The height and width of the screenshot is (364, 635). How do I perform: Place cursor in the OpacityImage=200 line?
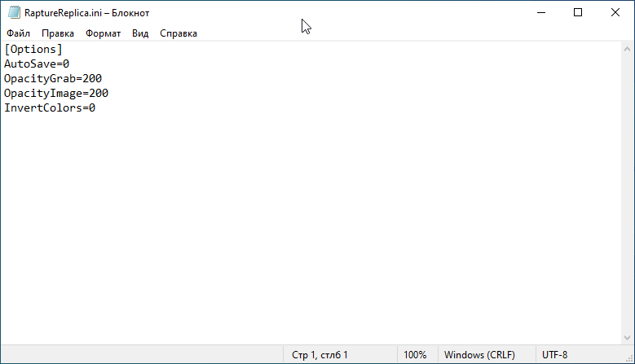56,93
